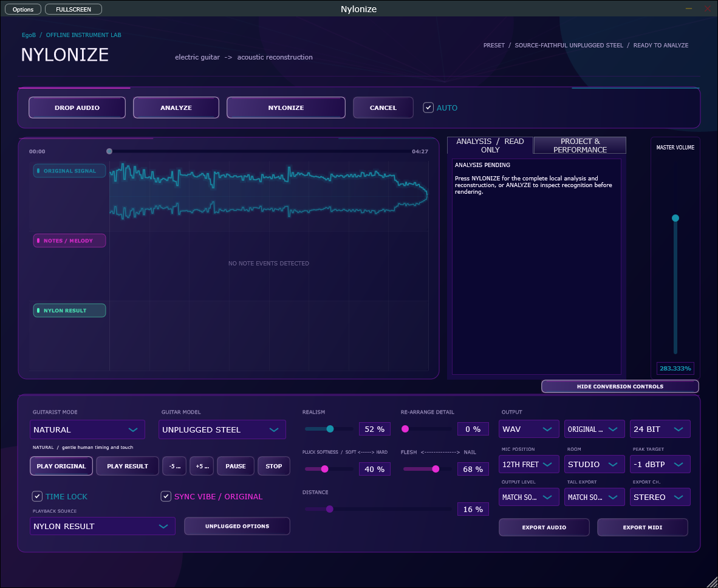Open PEAK TARGET dropdown showing -1 dBTP
The width and height of the screenshot is (718, 588).
click(x=660, y=464)
